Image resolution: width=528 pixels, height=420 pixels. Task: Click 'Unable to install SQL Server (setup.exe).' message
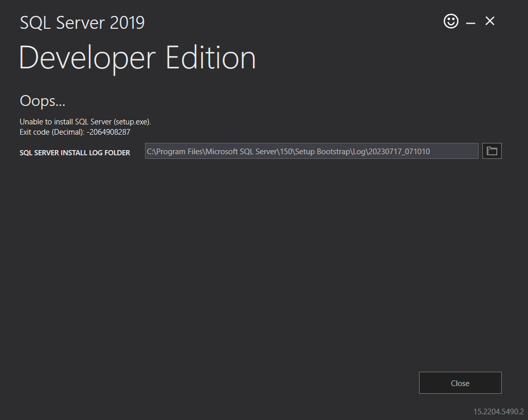click(85, 122)
